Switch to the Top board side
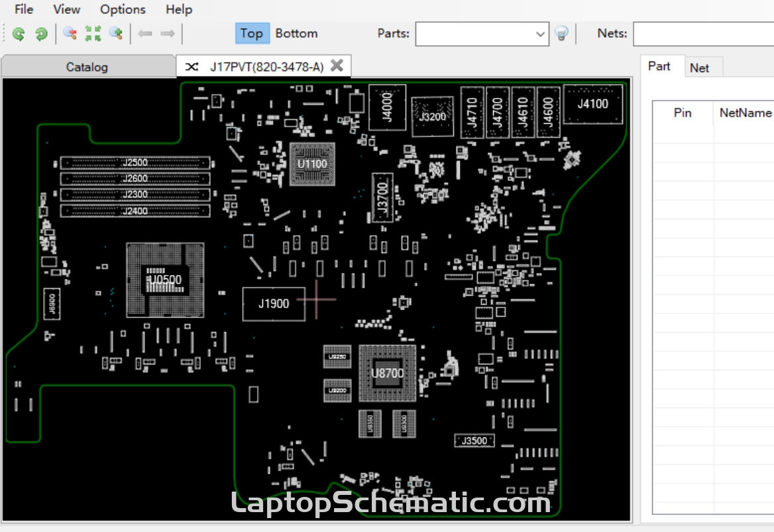 tap(252, 34)
